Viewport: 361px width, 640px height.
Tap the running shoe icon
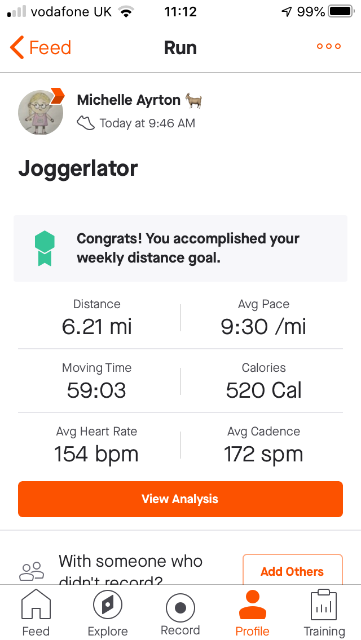(86, 123)
